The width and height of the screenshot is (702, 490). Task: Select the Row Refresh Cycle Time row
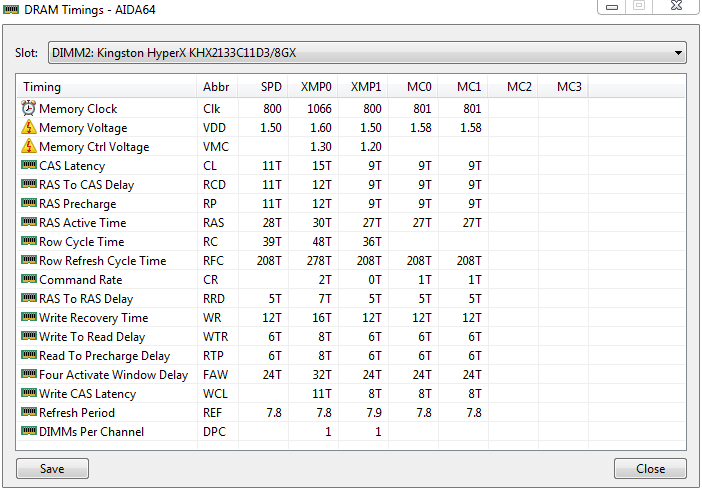coord(102,261)
